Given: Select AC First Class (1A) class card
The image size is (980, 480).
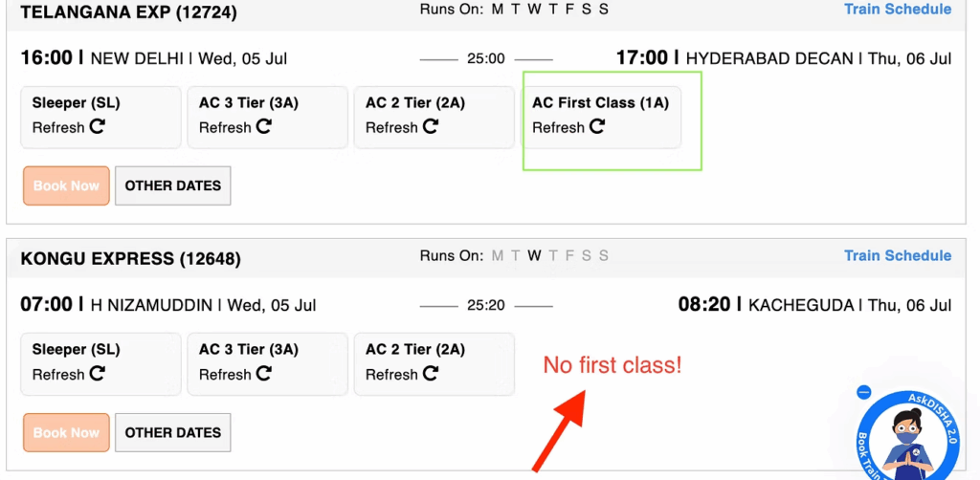Looking at the screenshot, I should pyautogui.click(x=600, y=103).
